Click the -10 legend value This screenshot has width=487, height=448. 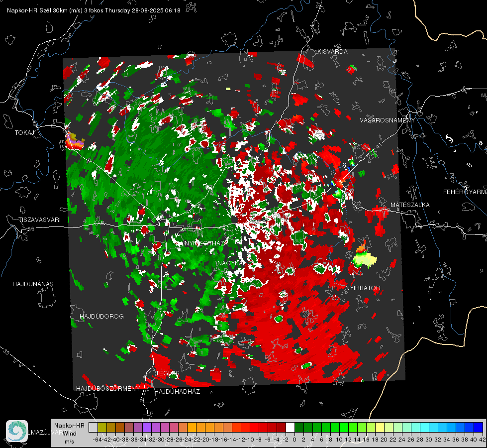click(250, 440)
